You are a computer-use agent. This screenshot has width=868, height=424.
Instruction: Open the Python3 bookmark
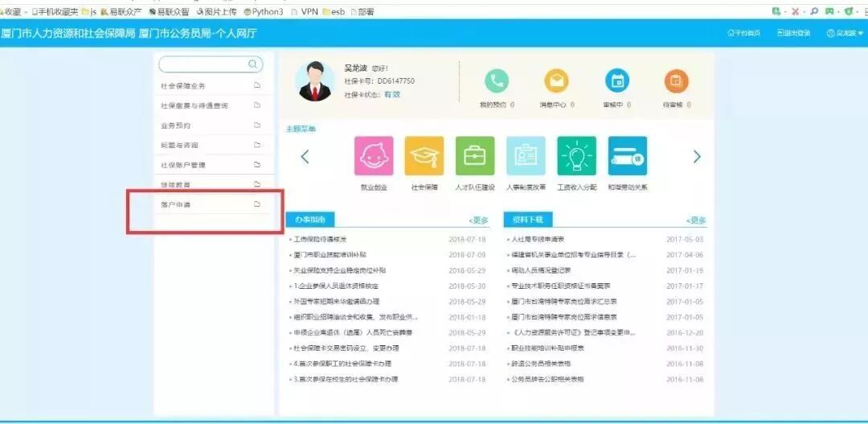point(264,11)
